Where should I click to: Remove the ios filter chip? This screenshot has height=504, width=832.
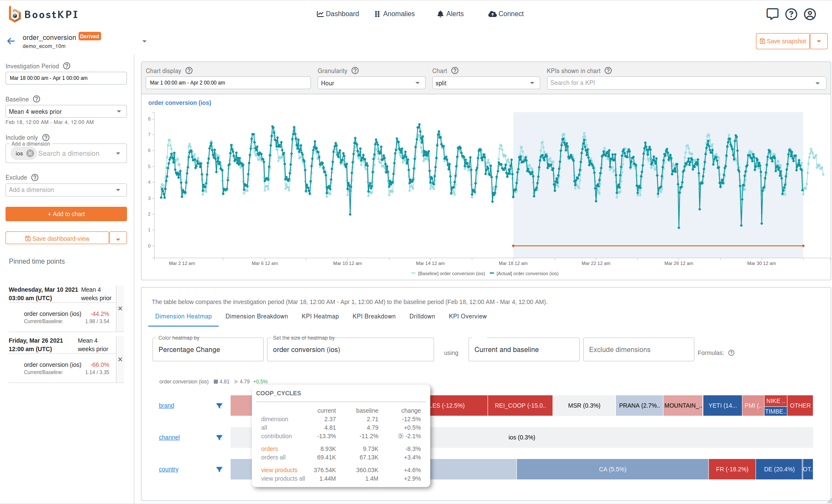(x=30, y=153)
